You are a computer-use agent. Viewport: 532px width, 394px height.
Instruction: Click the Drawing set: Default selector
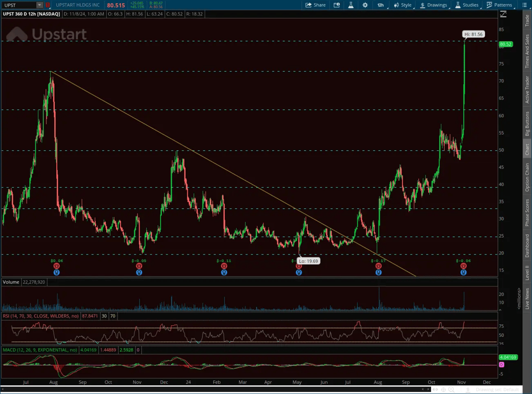497,389
